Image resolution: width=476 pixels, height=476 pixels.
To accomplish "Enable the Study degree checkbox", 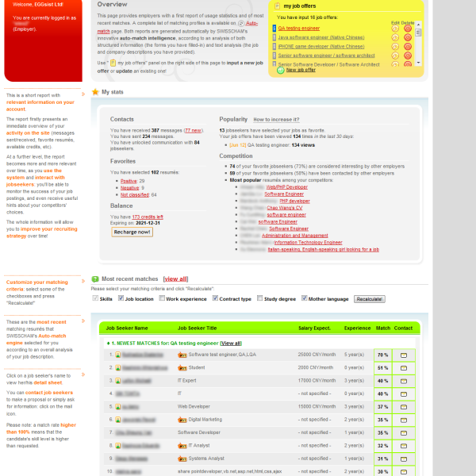I will tap(259, 298).
